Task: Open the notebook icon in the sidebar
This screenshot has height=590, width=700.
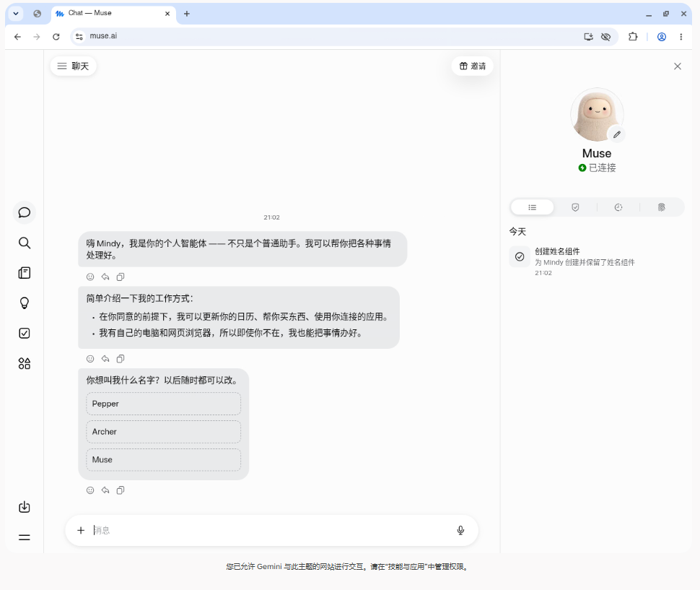Action: 24,273
